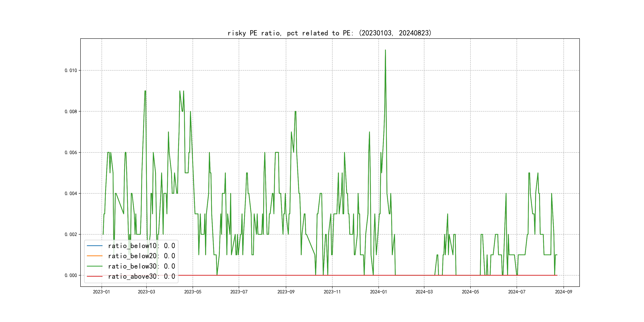Click the 2023-09 x-axis tick label
644x322 pixels.
click(286, 292)
